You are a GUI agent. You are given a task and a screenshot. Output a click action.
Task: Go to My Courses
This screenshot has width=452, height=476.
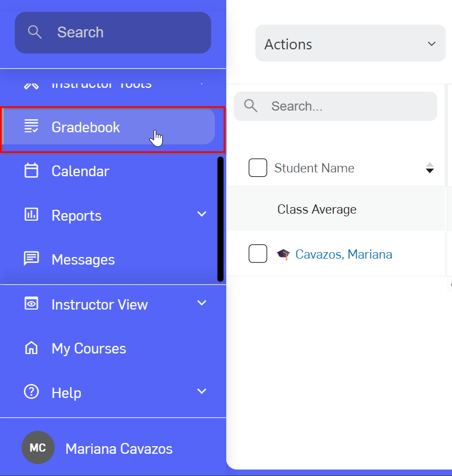(x=88, y=349)
